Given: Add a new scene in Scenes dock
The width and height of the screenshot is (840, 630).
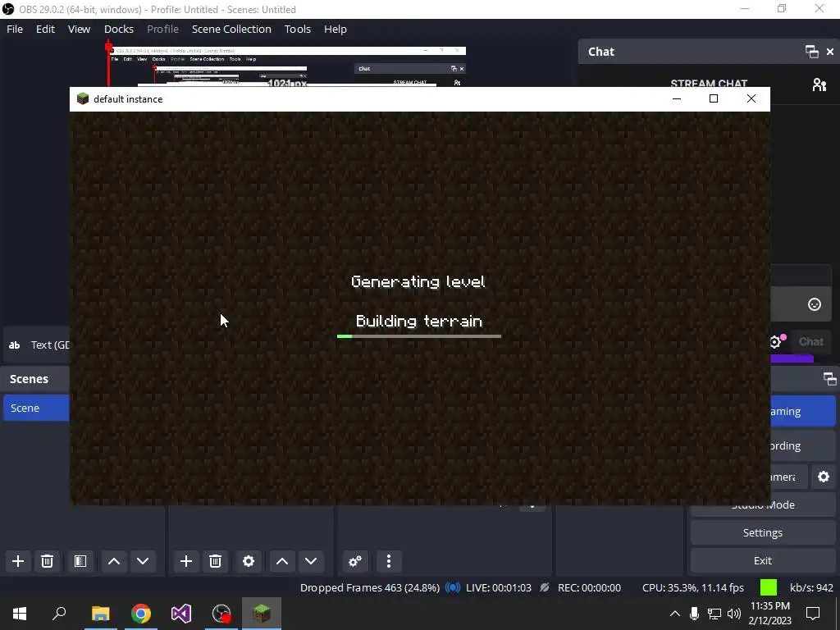Looking at the screenshot, I should [18, 561].
